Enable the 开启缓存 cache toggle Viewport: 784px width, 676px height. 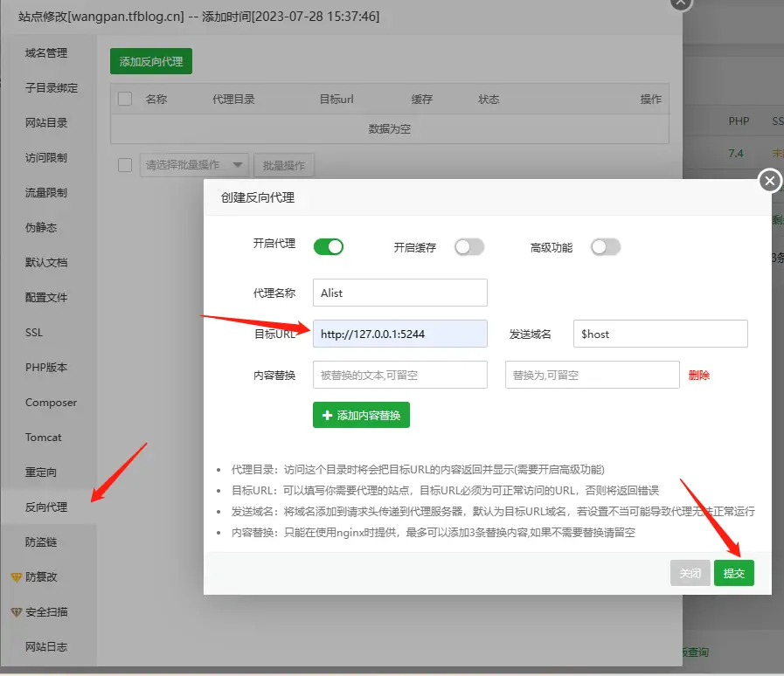point(469,247)
